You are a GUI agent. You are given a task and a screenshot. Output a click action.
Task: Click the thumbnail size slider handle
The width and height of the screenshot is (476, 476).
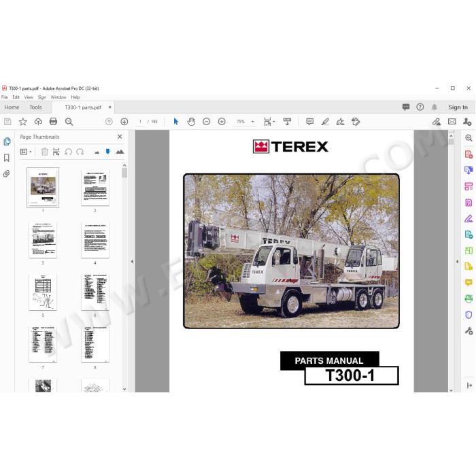coord(107,151)
